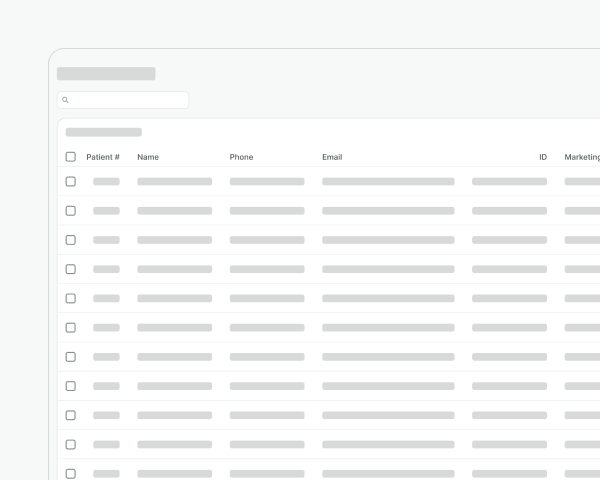Enable the fourth patient row checkbox
Screen dimensions: 600x480
(70, 269)
